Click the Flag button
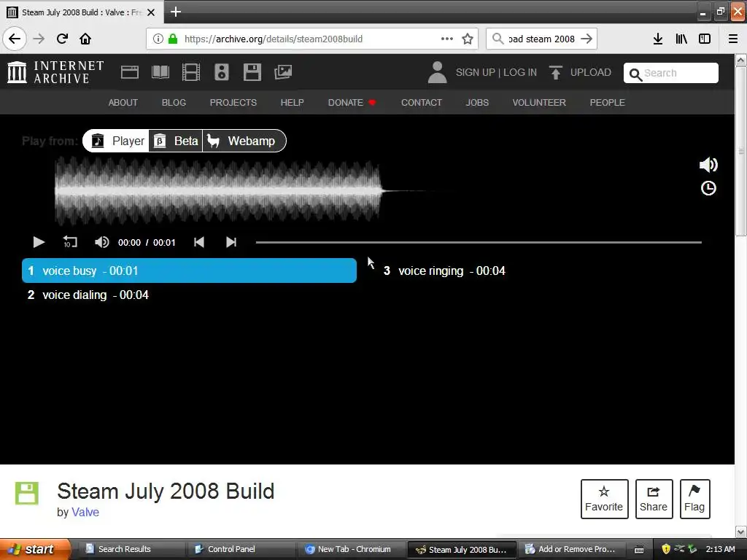The width and height of the screenshot is (747, 560). pyautogui.click(x=694, y=499)
